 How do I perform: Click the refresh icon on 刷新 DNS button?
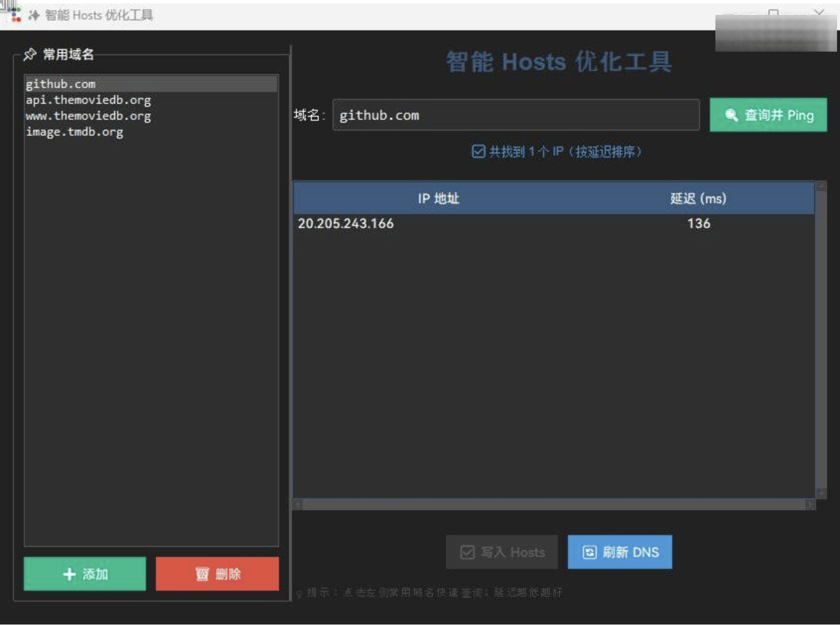coord(589,552)
